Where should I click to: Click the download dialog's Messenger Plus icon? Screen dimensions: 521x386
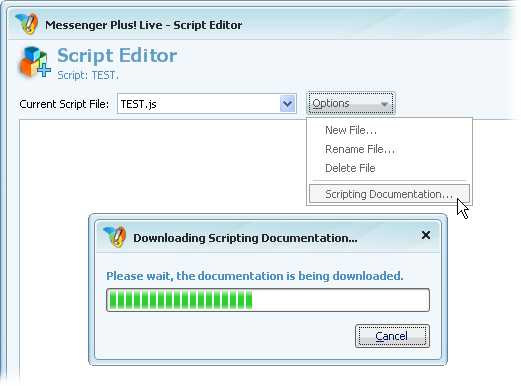(x=115, y=237)
